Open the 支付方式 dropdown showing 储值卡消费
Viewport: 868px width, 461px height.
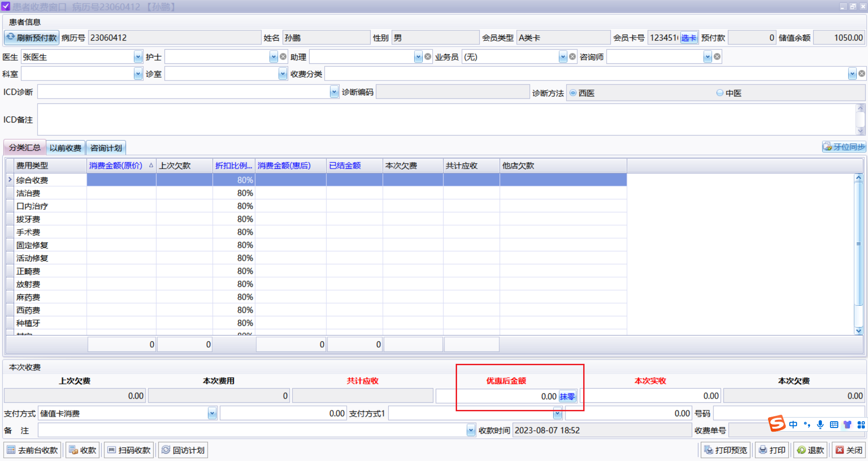[x=212, y=413]
